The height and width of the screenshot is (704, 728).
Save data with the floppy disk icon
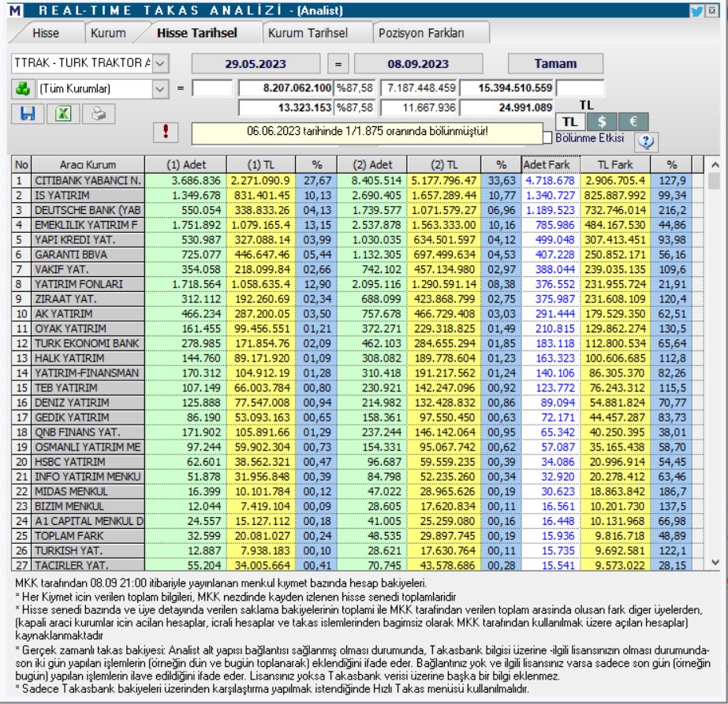tap(28, 114)
